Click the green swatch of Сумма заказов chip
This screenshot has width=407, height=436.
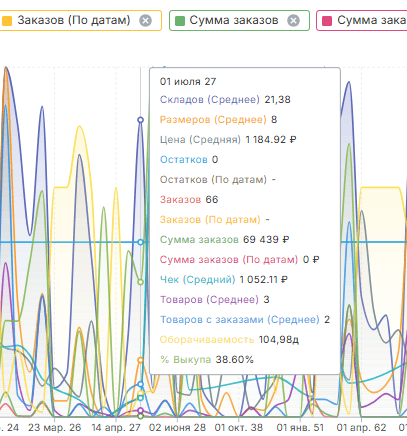180,21
